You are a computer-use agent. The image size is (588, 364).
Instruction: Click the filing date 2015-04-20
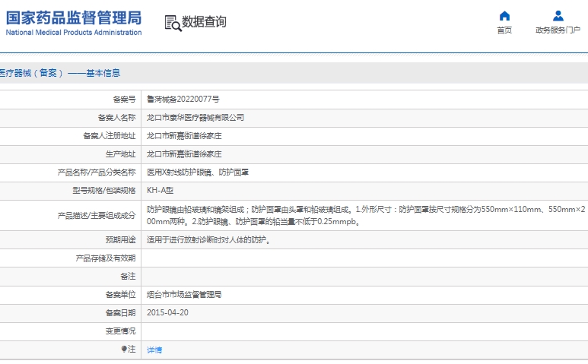click(x=167, y=312)
